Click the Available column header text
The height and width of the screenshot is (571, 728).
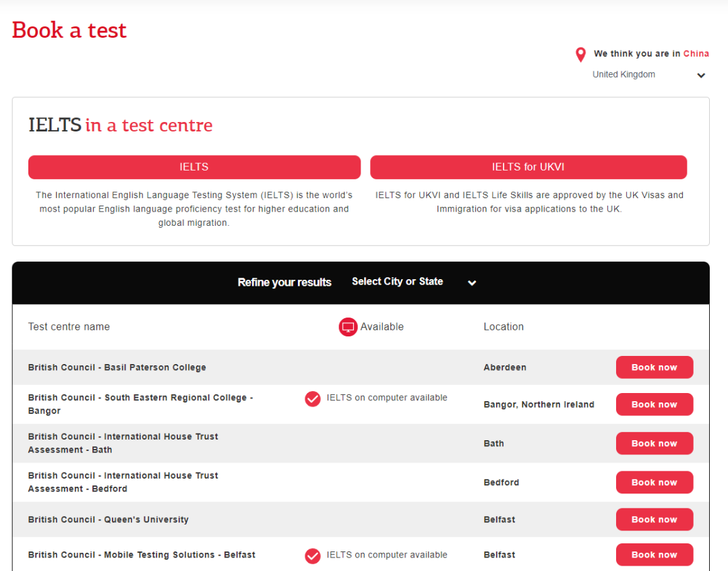382,327
